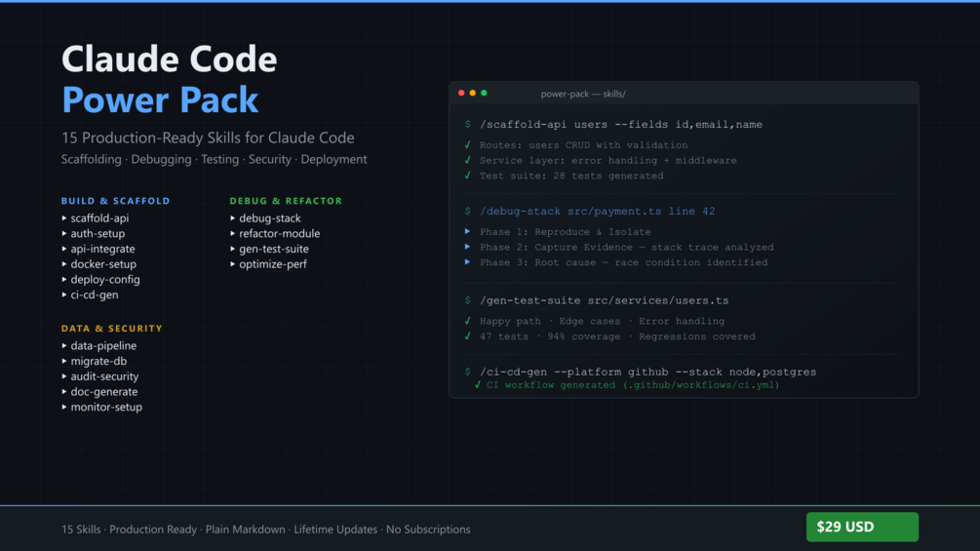Click the blue 'Power Pack' title

(x=160, y=99)
